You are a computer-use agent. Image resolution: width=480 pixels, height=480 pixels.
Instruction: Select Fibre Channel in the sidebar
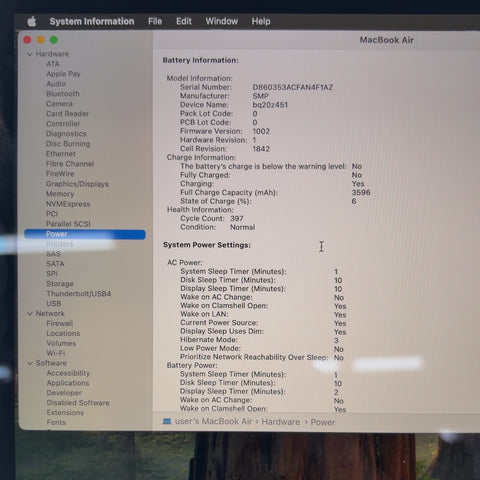(x=70, y=164)
